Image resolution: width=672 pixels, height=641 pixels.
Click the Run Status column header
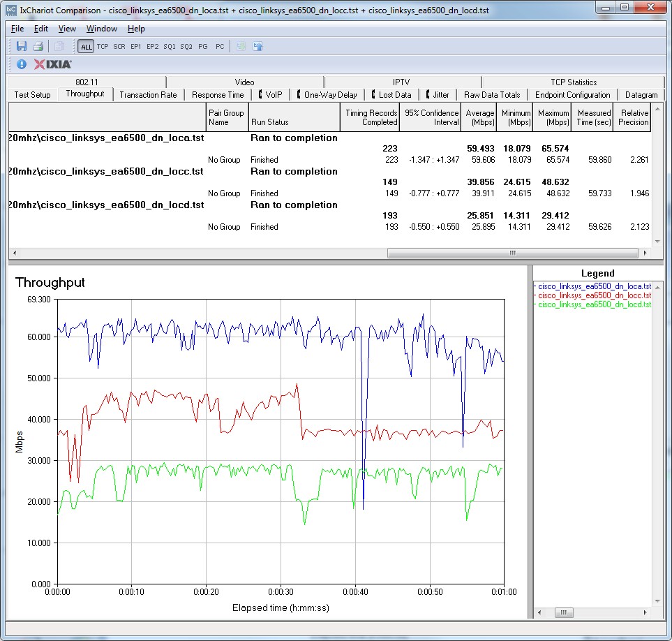(294, 117)
